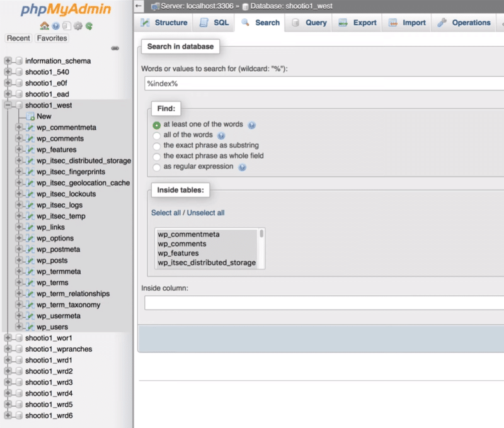Viewport: 504px width, 428px height.
Task: Open shootio1_wrd3 database in tree
Action: (x=49, y=383)
